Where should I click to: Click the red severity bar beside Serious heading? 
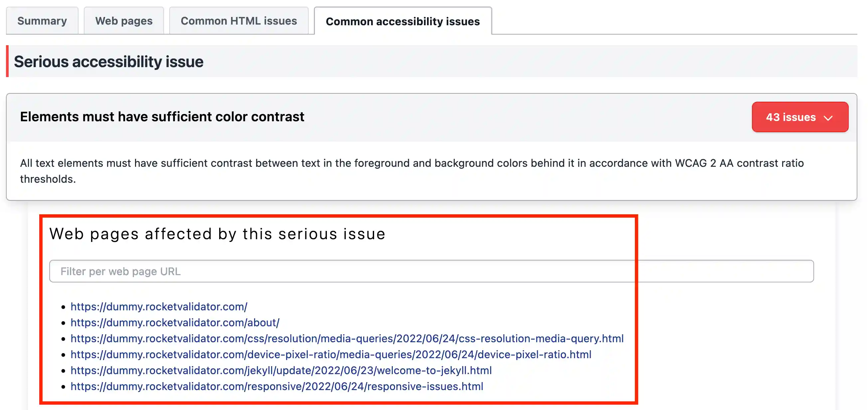pos(7,61)
